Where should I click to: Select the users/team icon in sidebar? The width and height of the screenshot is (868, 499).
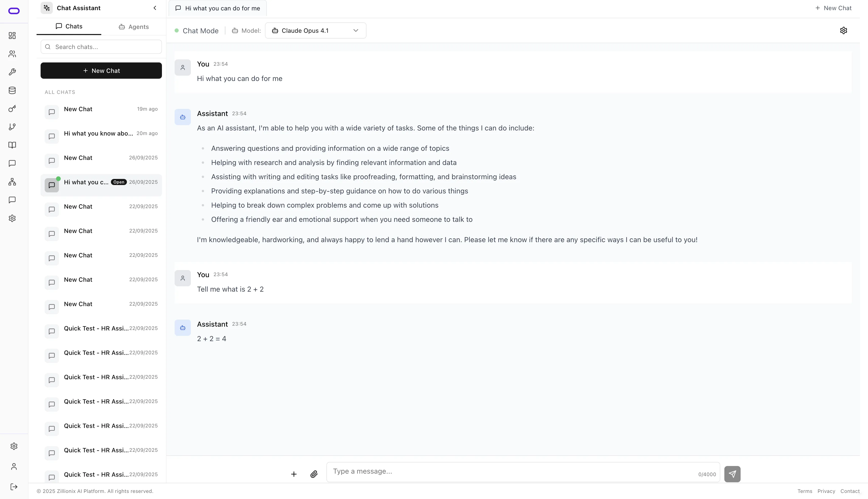click(12, 54)
